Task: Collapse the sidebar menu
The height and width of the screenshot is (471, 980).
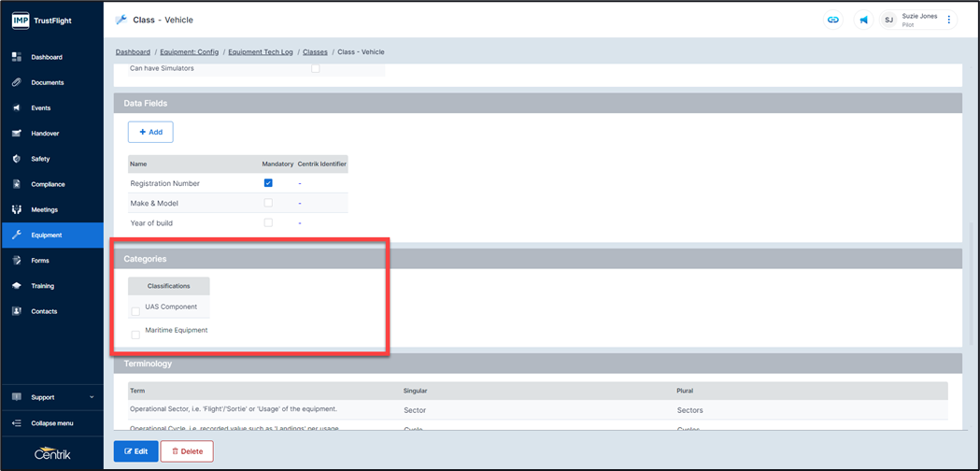Action: point(51,423)
